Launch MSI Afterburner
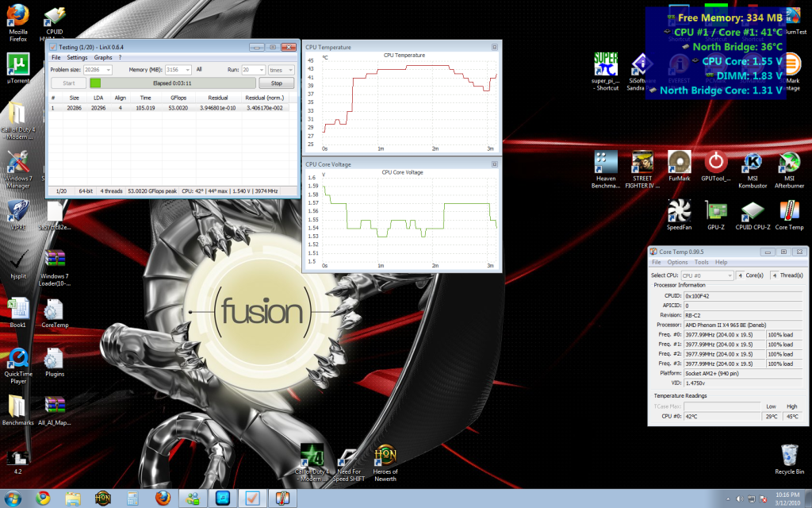 (789, 163)
